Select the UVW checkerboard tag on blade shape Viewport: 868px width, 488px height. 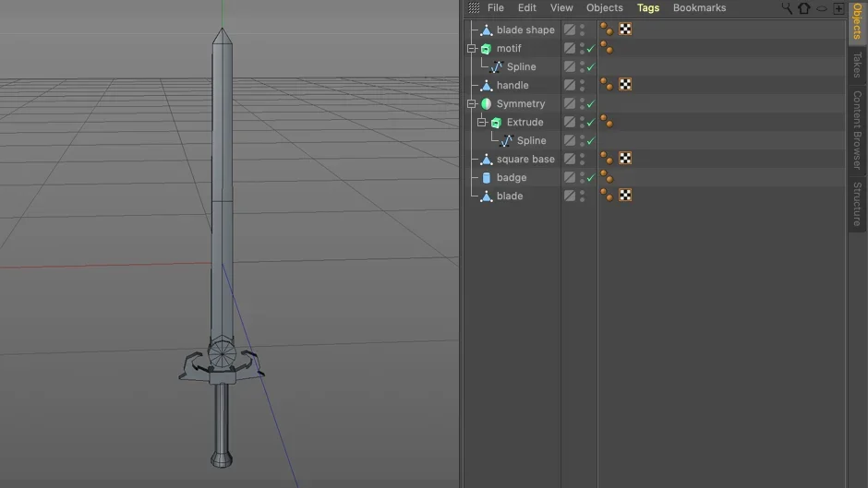coord(625,30)
